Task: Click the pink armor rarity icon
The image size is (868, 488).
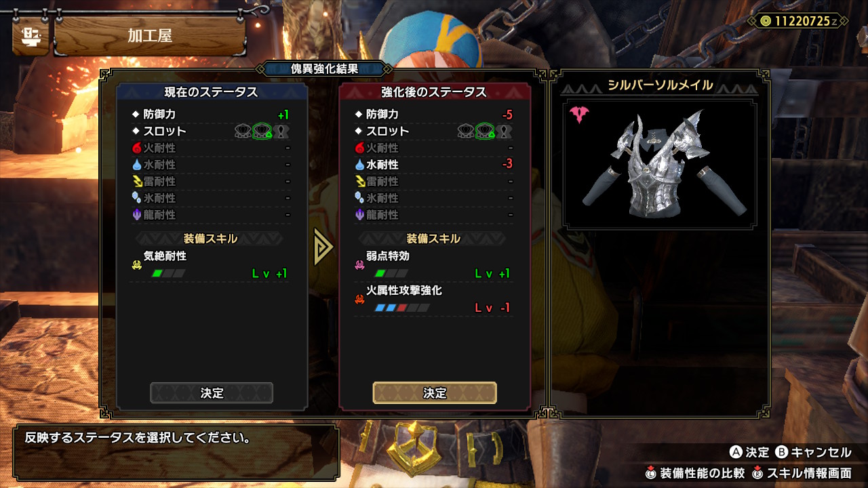Action: (579, 115)
